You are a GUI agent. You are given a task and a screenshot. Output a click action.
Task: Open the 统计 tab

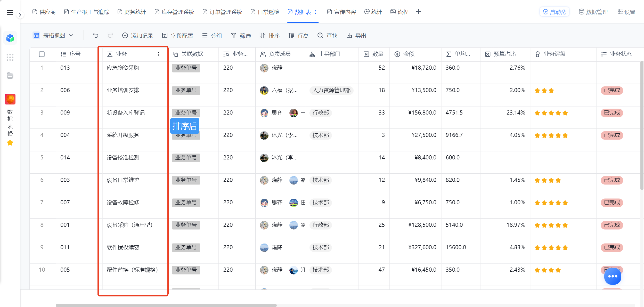(373, 12)
